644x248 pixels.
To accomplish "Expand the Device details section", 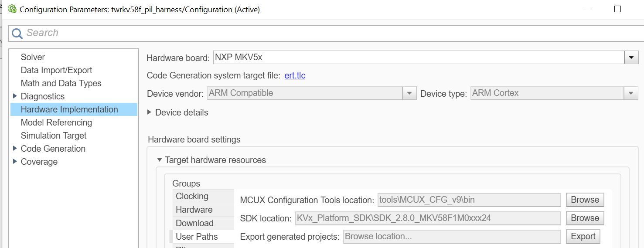I will pos(150,112).
